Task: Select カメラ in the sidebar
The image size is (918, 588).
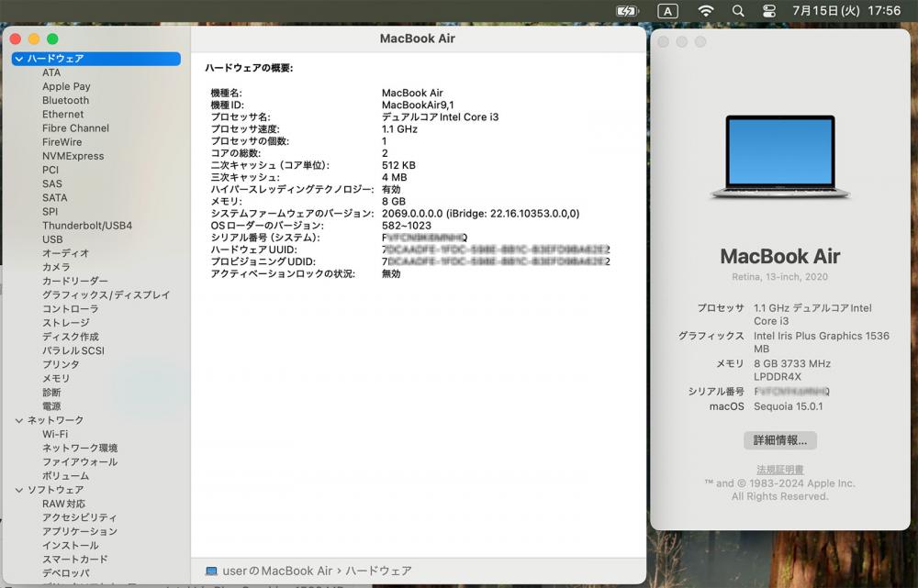Action: [x=56, y=267]
